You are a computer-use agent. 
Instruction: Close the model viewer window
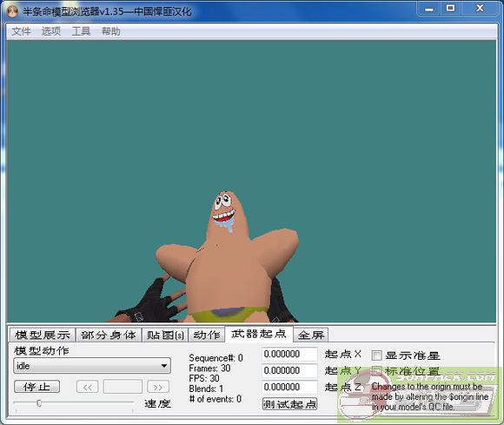pyautogui.click(x=480, y=9)
